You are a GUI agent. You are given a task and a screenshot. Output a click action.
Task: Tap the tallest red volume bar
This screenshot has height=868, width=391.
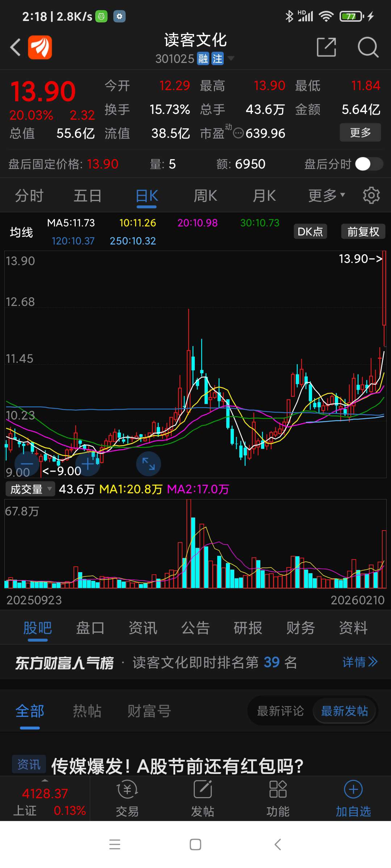tap(188, 544)
